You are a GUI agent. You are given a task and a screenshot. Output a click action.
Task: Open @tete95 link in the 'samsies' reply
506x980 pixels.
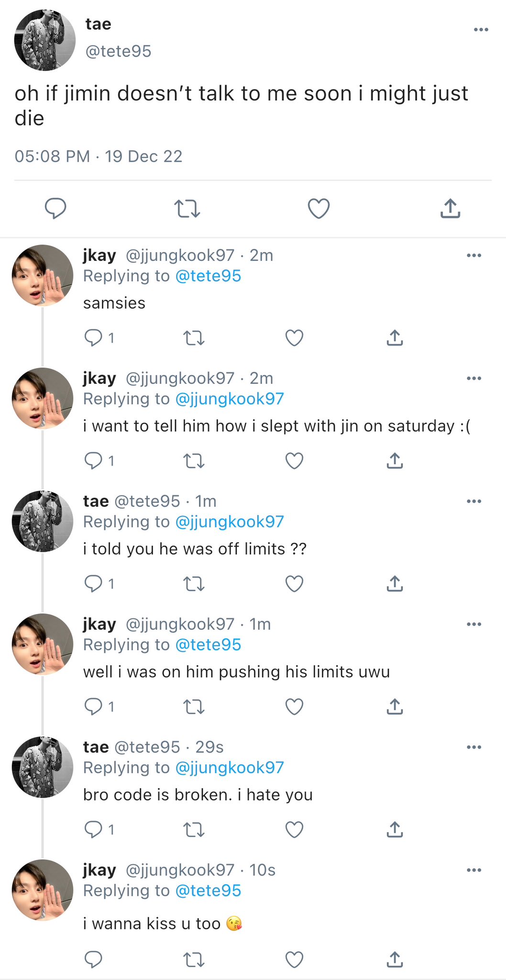[x=209, y=276]
